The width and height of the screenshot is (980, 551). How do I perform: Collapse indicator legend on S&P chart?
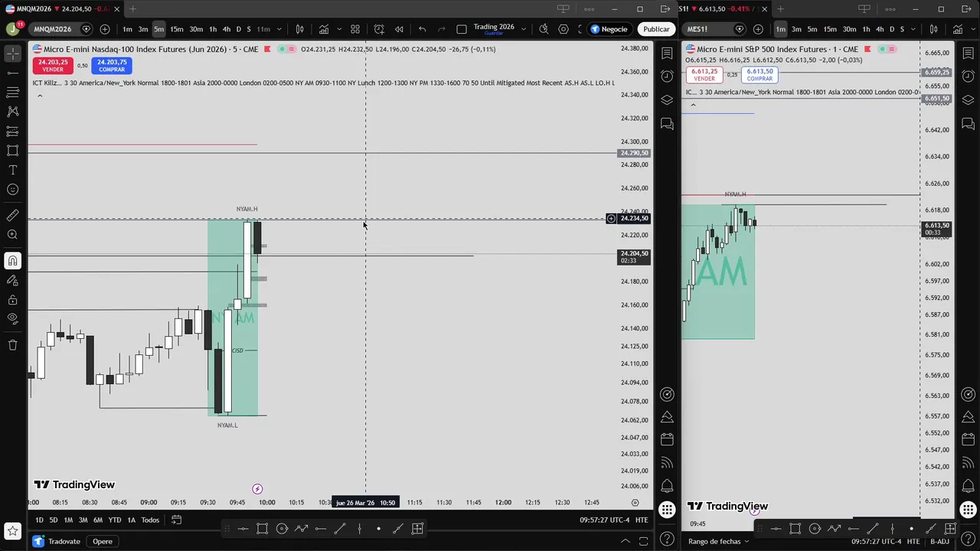693,105
